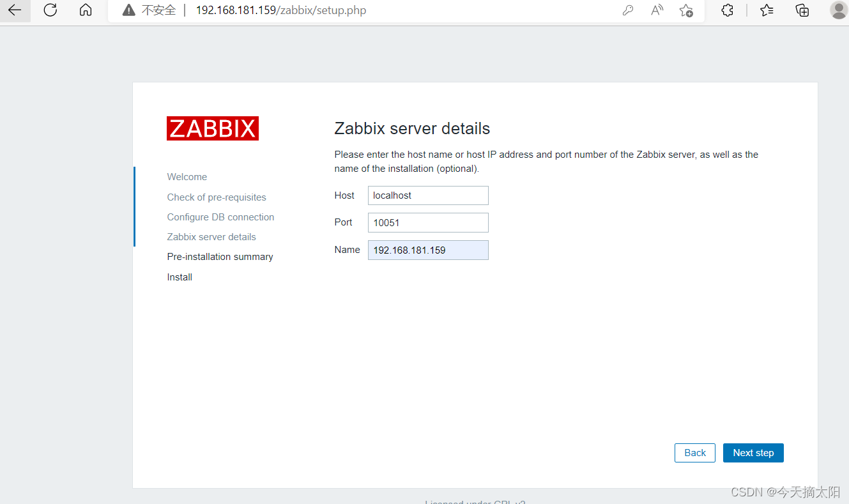The height and width of the screenshot is (504, 849).
Task: Open the collections icon
Action: coord(802,10)
